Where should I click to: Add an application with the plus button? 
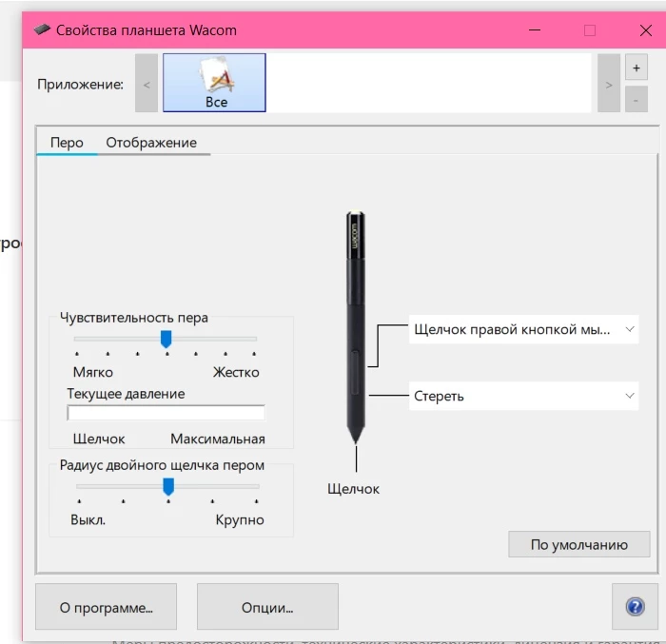tap(637, 68)
